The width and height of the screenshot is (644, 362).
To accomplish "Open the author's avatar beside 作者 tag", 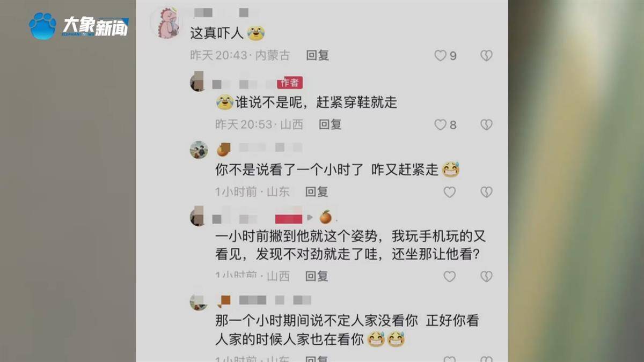I will [x=198, y=83].
